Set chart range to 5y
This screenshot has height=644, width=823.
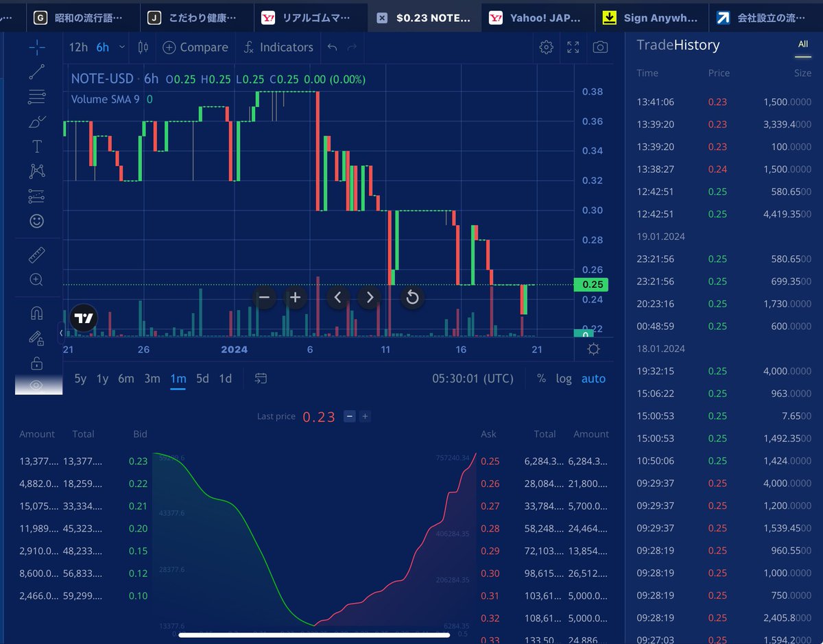(80, 379)
